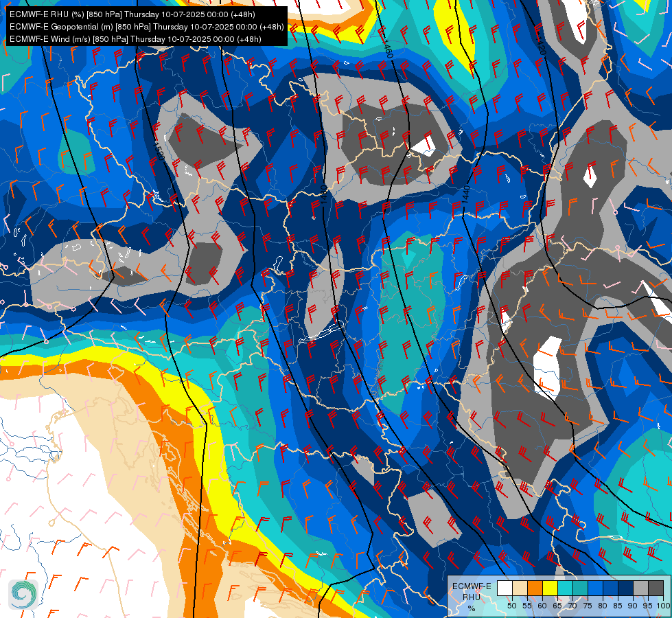
Task: Click the legend value 75
Action: click(588, 606)
